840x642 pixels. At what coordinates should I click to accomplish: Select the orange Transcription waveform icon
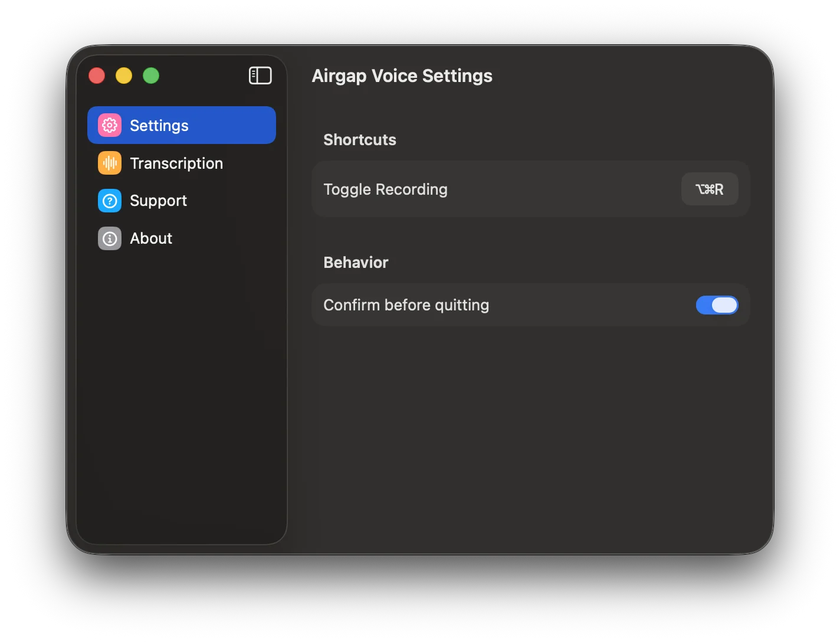(109, 163)
